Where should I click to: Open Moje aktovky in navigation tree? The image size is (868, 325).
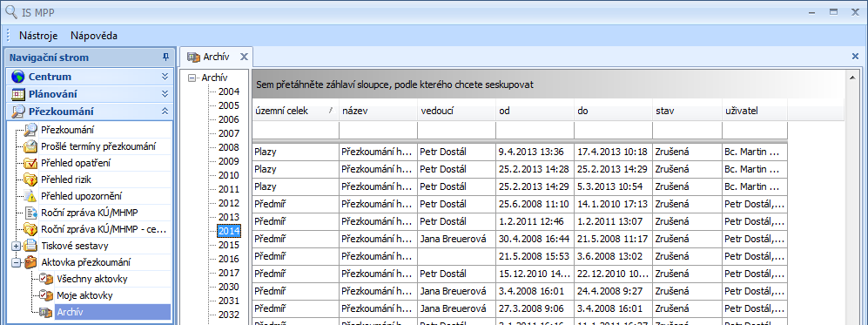(x=84, y=295)
